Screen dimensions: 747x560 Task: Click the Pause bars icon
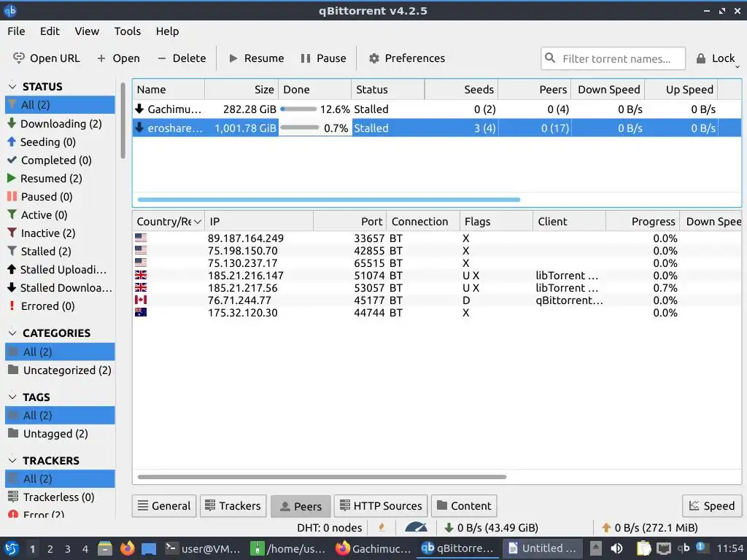pos(306,58)
